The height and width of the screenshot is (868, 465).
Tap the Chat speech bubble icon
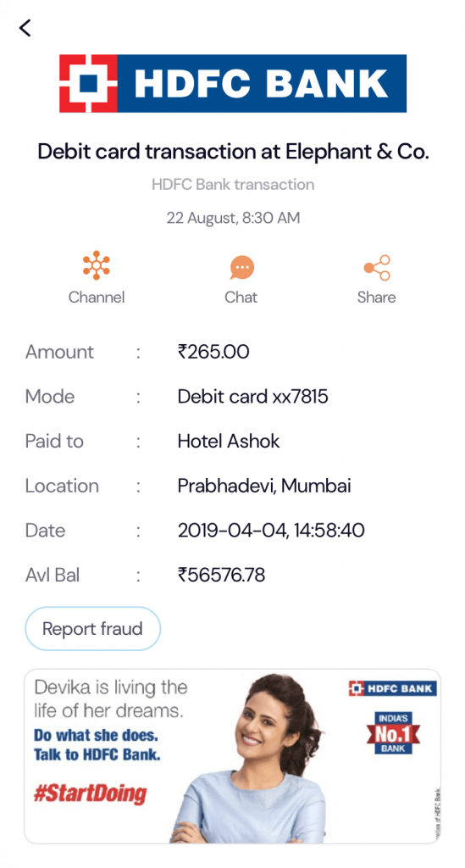(241, 268)
